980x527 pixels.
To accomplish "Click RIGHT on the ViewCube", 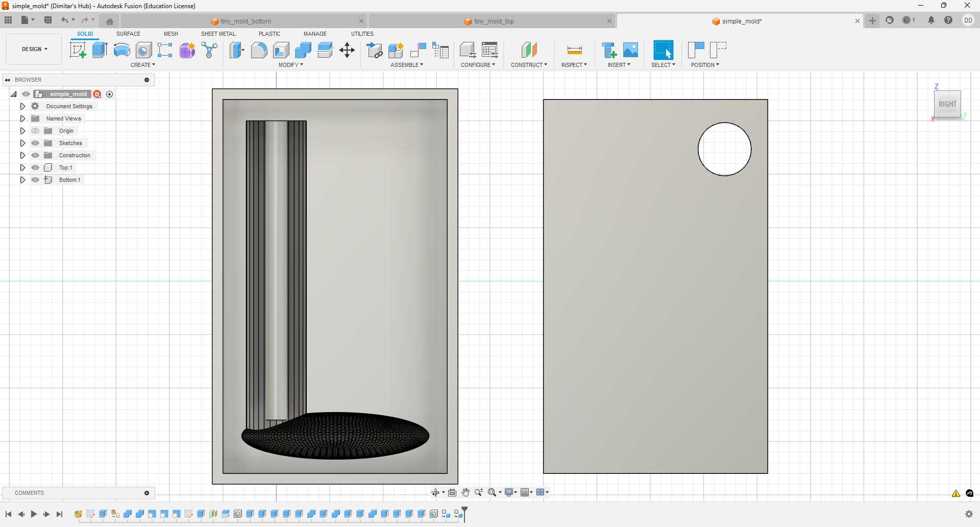I will click(947, 104).
